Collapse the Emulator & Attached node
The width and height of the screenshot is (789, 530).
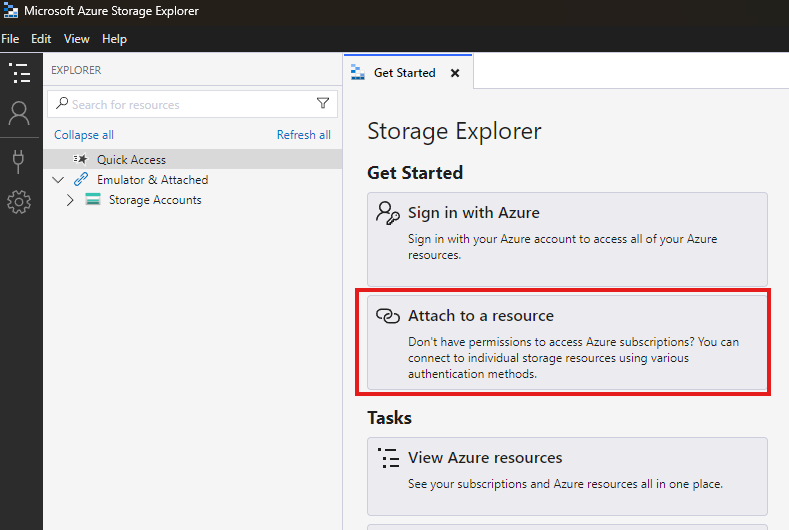tap(58, 180)
